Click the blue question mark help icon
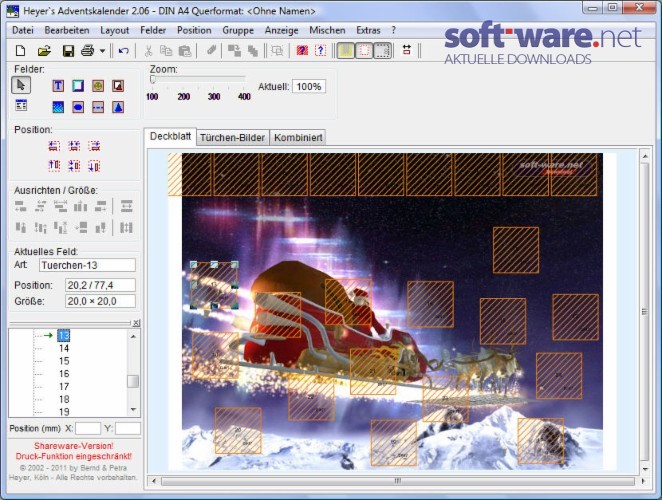Screen dimensions: 662x500 [x=320, y=51]
